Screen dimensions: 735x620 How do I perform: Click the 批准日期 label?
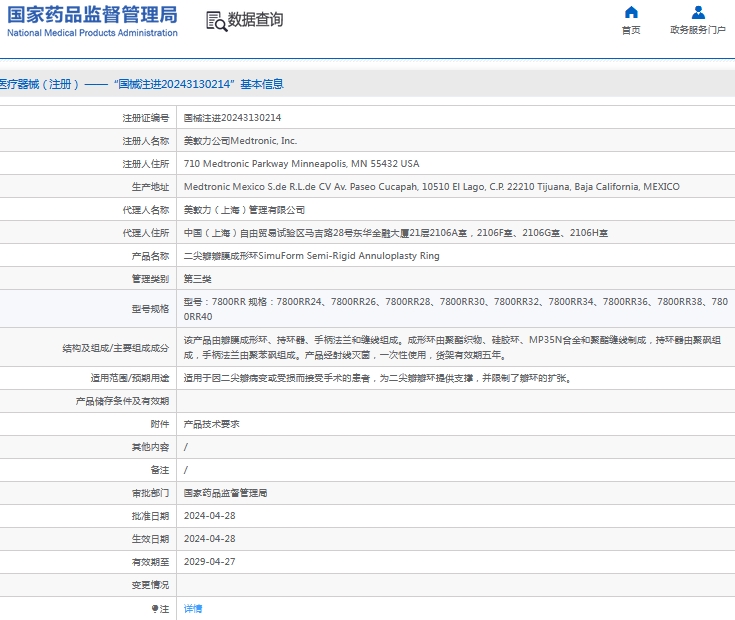[150, 515]
